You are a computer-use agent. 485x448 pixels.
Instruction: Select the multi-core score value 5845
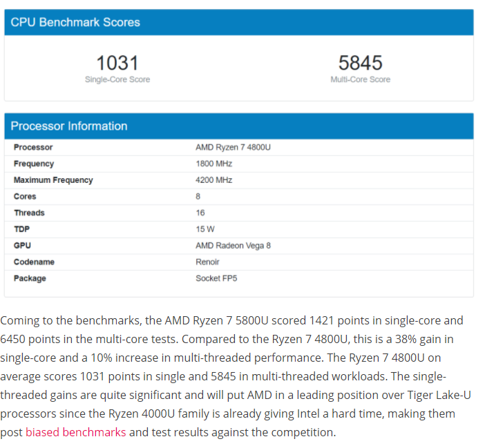pyautogui.click(x=361, y=63)
